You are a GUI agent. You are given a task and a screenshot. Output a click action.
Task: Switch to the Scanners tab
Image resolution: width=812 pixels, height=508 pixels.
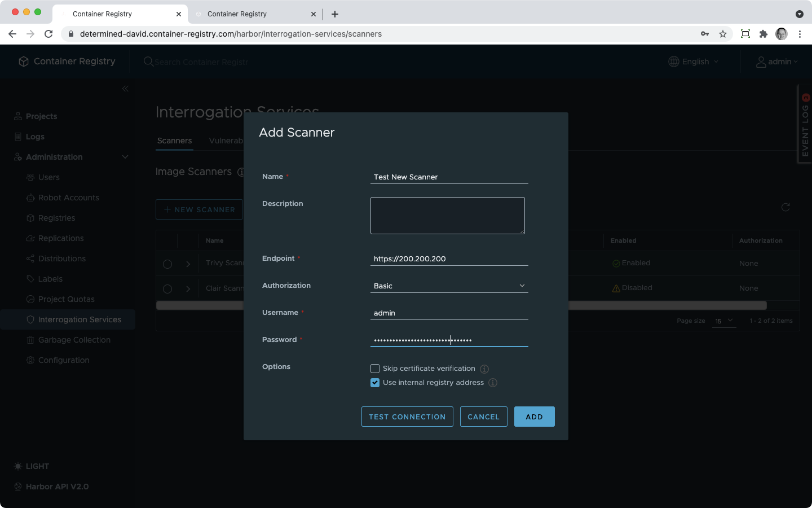pyautogui.click(x=175, y=141)
